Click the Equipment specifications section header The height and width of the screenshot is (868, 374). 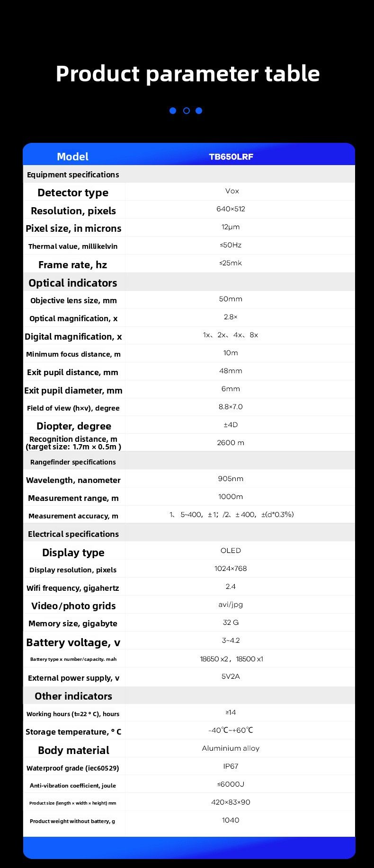click(73, 175)
